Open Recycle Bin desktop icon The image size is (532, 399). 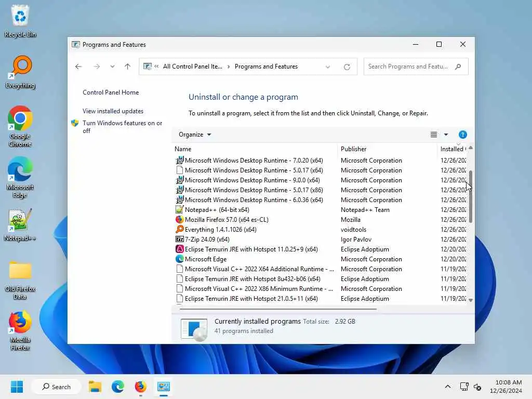20,20
